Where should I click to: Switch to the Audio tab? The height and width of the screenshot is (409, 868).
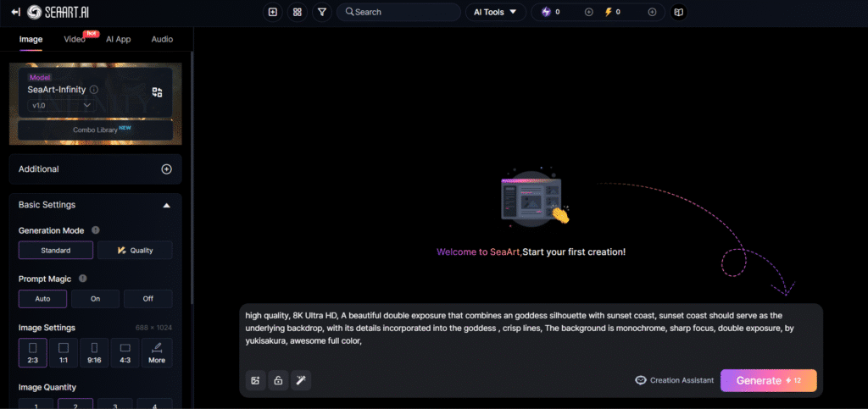point(162,39)
